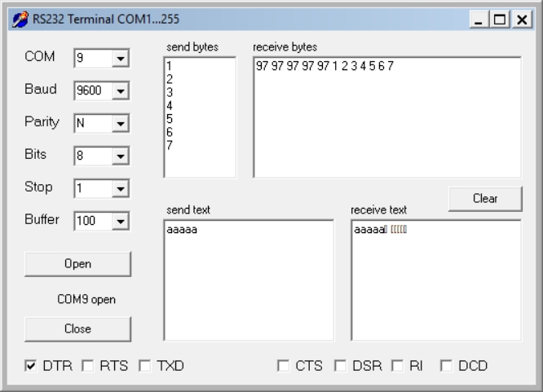
Task: Click the RS232 Terminal app icon in title bar
Action: pos(16,18)
